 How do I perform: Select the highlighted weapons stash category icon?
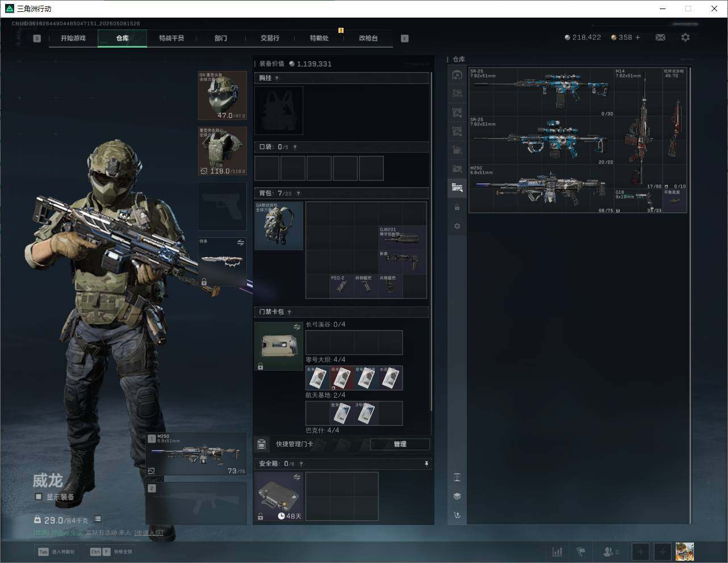pyautogui.click(x=457, y=188)
